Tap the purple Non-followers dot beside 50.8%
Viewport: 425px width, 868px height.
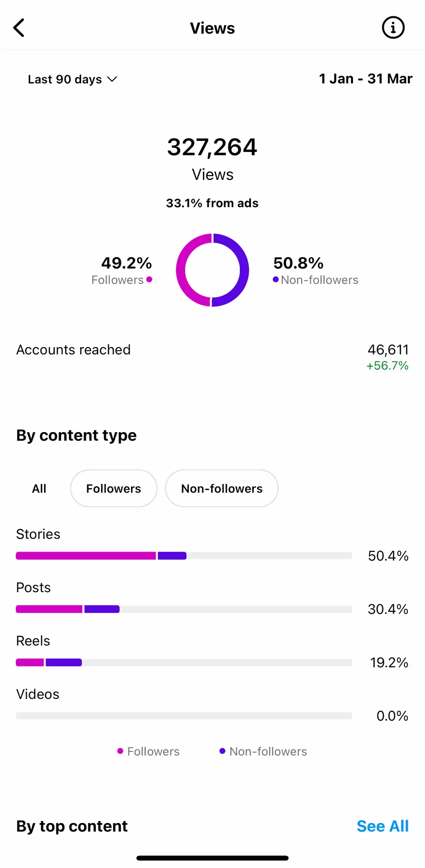276,280
